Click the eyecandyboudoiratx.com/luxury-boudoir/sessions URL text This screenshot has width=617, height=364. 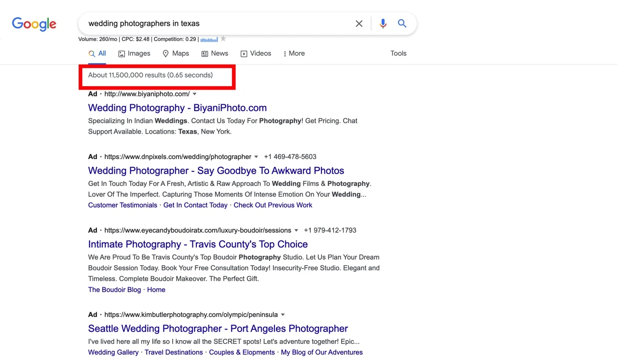pos(198,230)
